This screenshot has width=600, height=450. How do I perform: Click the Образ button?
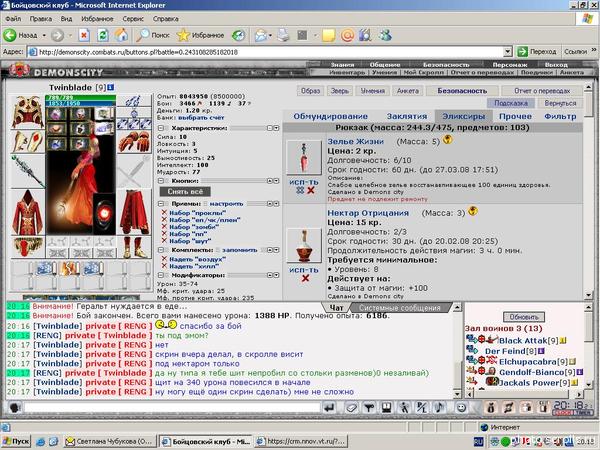point(310,91)
